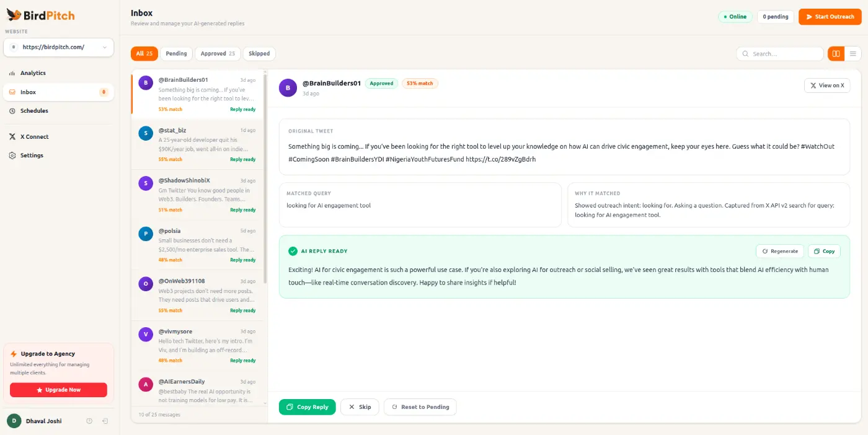This screenshot has width=868, height=435.
Task: Open the @polsia message
Action: (x=198, y=245)
